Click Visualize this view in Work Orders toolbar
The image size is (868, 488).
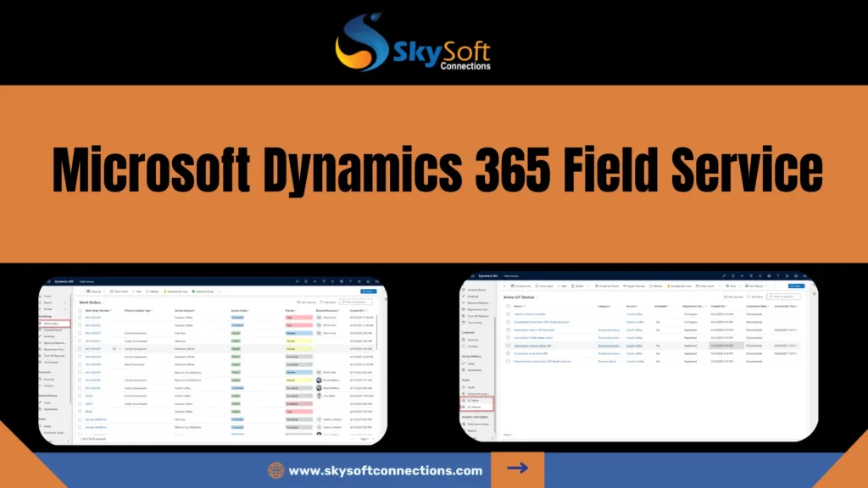[x=175, y=291]
